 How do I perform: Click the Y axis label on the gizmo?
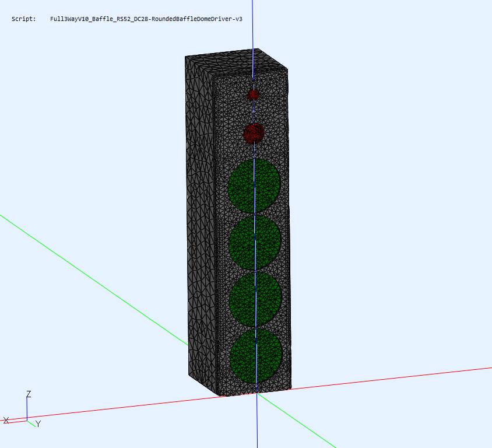coord(38,424)
